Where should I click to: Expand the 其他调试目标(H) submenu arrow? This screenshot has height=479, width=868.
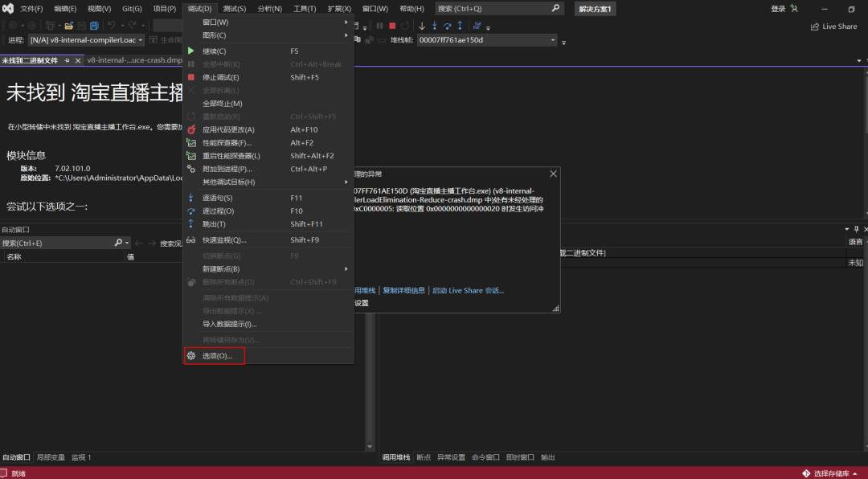coord(346,182)
